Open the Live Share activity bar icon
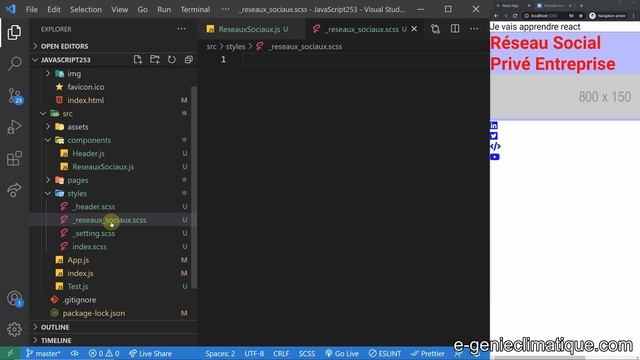 pos(14,190)
